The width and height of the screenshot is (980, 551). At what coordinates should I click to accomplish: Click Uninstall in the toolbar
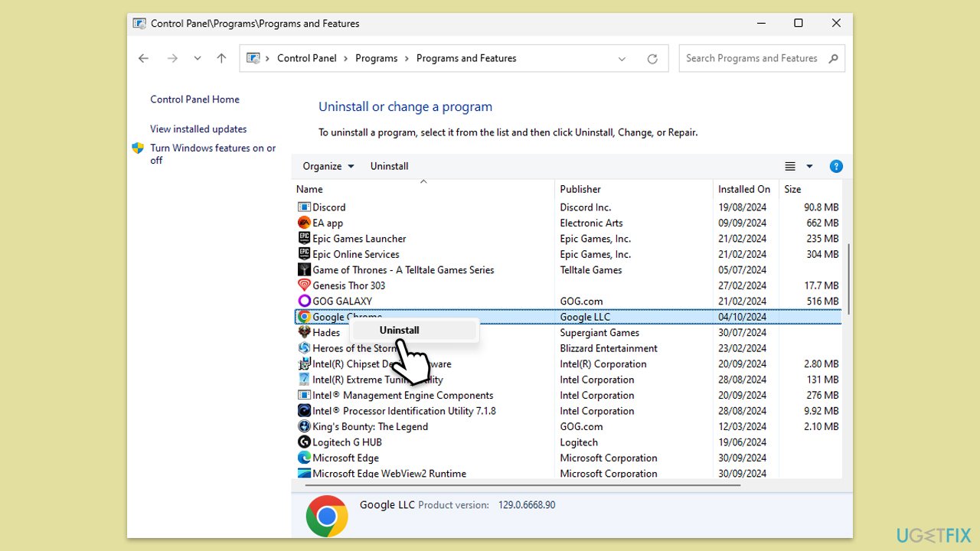[x=390, y=166]
